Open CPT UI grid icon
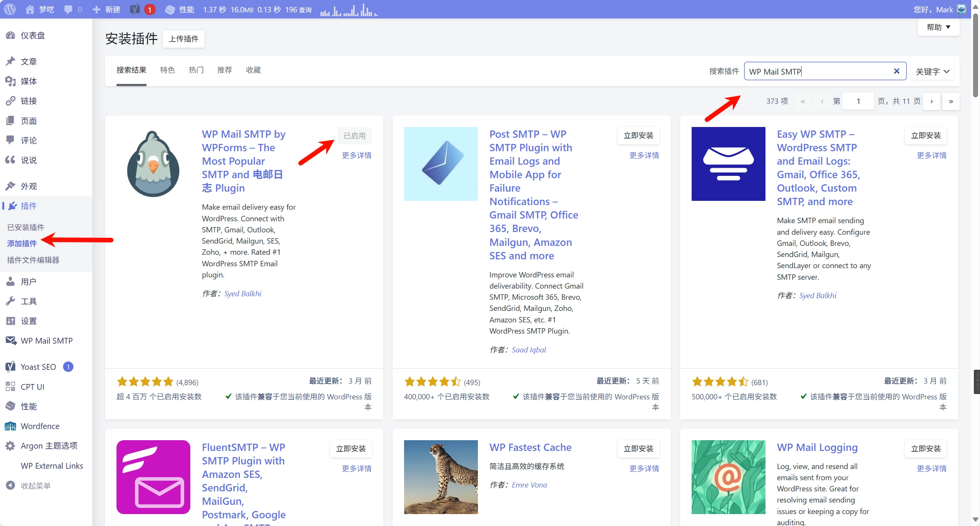This screenshot has width=980, height=526. point(10,387)
